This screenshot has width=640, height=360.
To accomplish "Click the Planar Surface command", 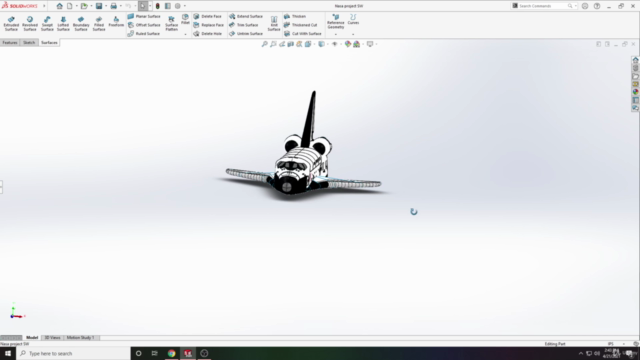I will pyautogui.click(x=144, y=16).
